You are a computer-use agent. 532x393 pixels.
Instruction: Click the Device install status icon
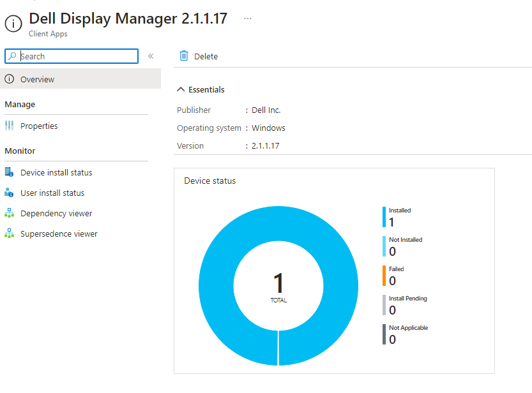click(x=9, y=172)
